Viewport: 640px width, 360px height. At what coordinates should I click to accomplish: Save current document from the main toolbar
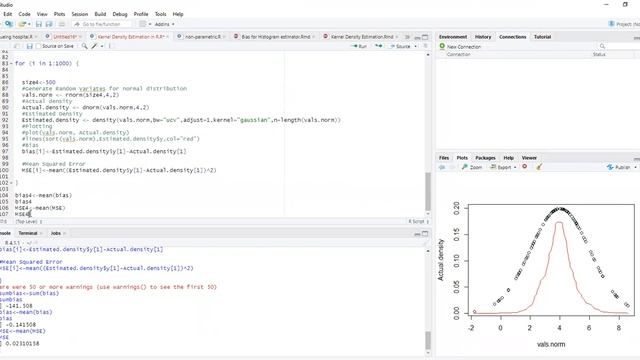coord(39,24)
